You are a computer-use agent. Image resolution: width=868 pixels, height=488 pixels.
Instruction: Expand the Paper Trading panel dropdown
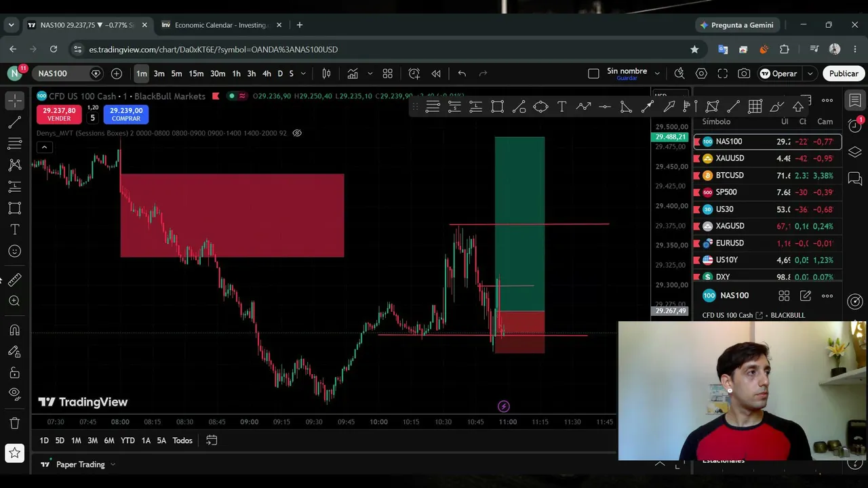coord(113,464)
